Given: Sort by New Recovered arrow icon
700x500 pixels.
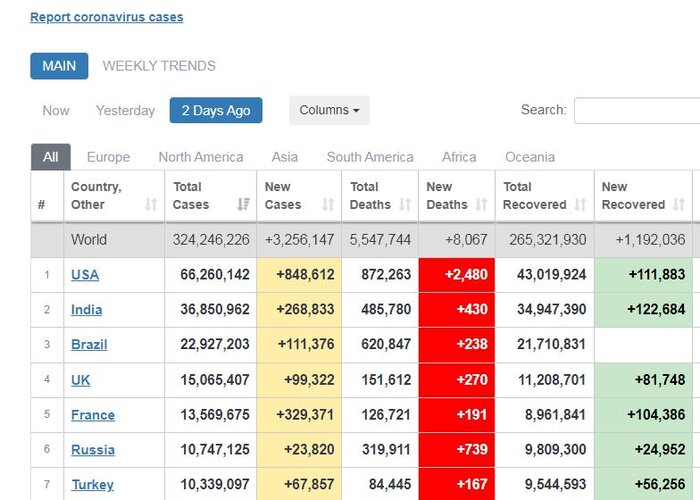Looking at the screenshot, I should [680, 205].
